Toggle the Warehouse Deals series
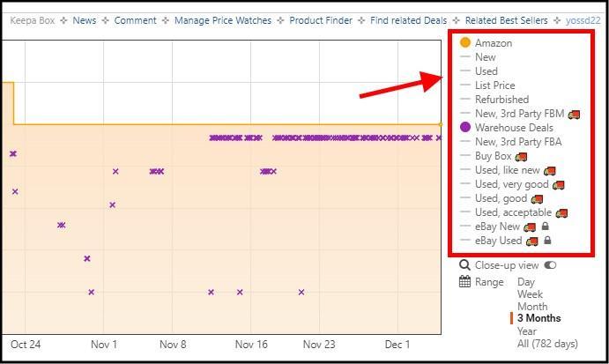609x364 pixels. pos(514,128)
